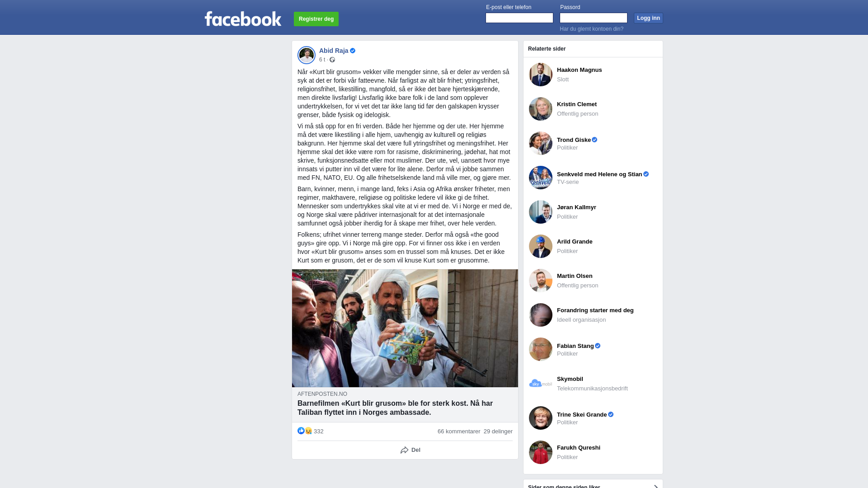Click the Registrer deg button
Image resolution: width=868 pixels, height=488 pixels.
click(316, 19)
